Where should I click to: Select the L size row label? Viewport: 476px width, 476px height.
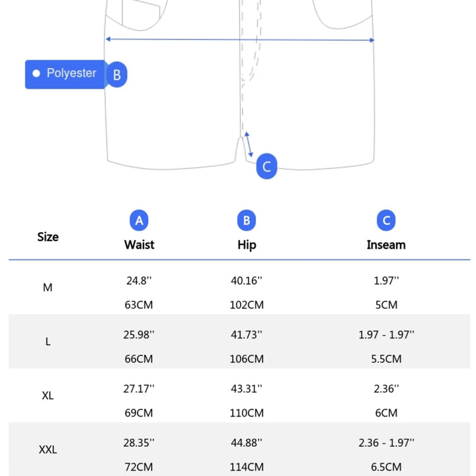click(x=48, y=342)
